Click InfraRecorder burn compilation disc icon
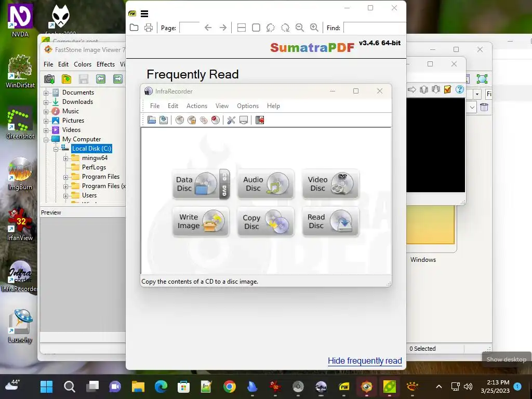The height and width of the screenshot is (399, 532). pos(180,120)
